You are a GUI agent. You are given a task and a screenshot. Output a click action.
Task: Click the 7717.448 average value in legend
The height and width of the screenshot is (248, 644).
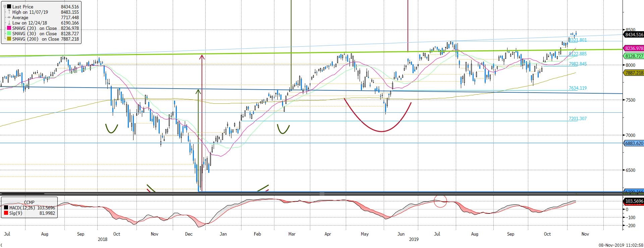point(70,17)
